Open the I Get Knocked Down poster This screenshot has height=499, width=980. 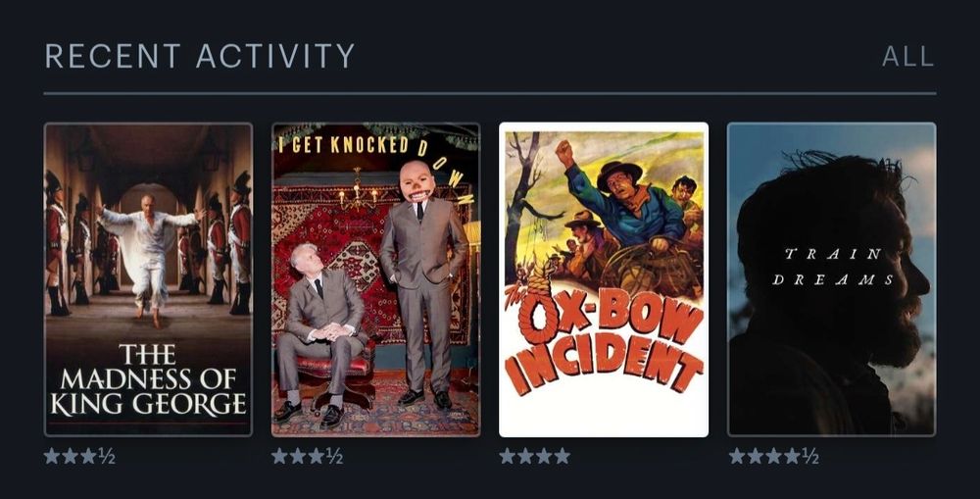click(375, 279)
